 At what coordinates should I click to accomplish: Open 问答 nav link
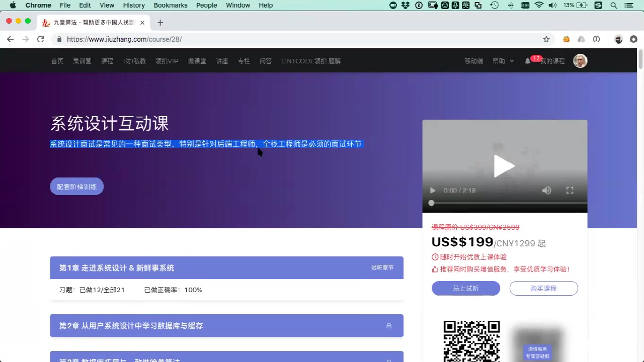coord(266,61)
